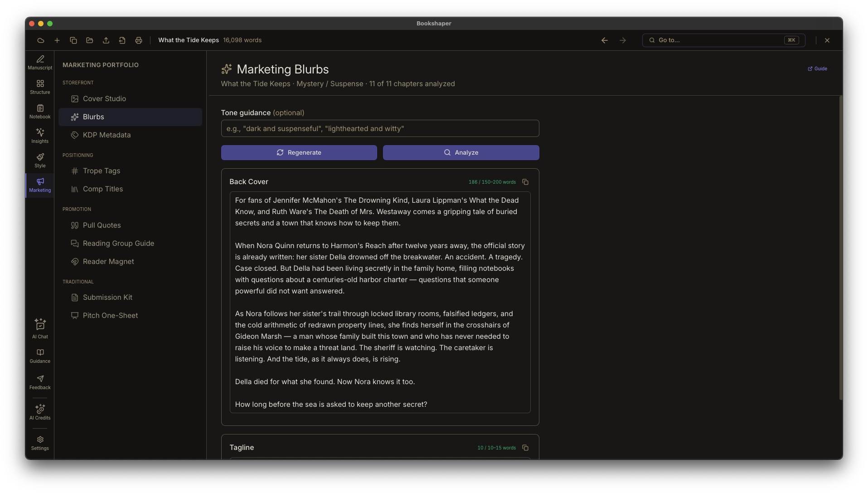Viewport: 868px width, 493px height.
Task: Click the MARKETING PORTFOLIO panel title
Action: pyautogui.click(x=101, y=65)
